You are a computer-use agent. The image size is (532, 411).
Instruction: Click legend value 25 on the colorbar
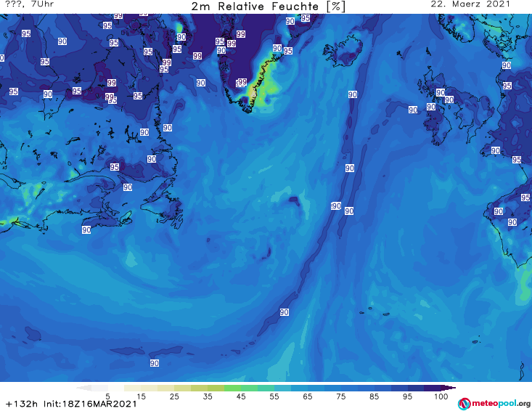[174, 396]
